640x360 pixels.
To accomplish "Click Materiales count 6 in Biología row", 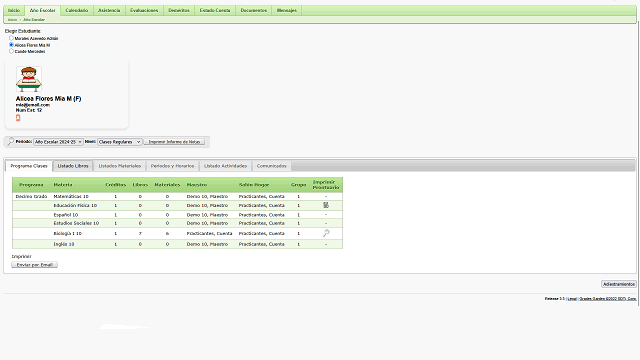I will [167, 233].
